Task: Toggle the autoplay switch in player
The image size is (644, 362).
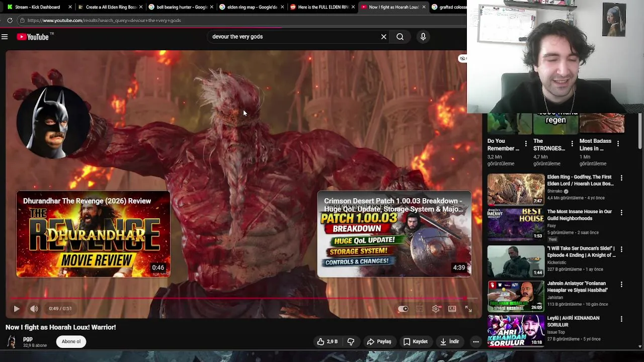Action: coord(403,309)
